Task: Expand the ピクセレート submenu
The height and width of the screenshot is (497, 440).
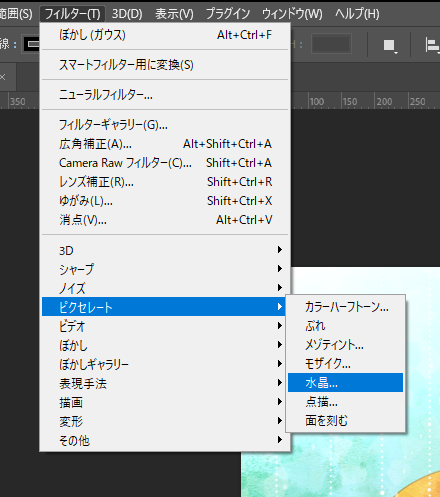Action: (x=165, y=307)
